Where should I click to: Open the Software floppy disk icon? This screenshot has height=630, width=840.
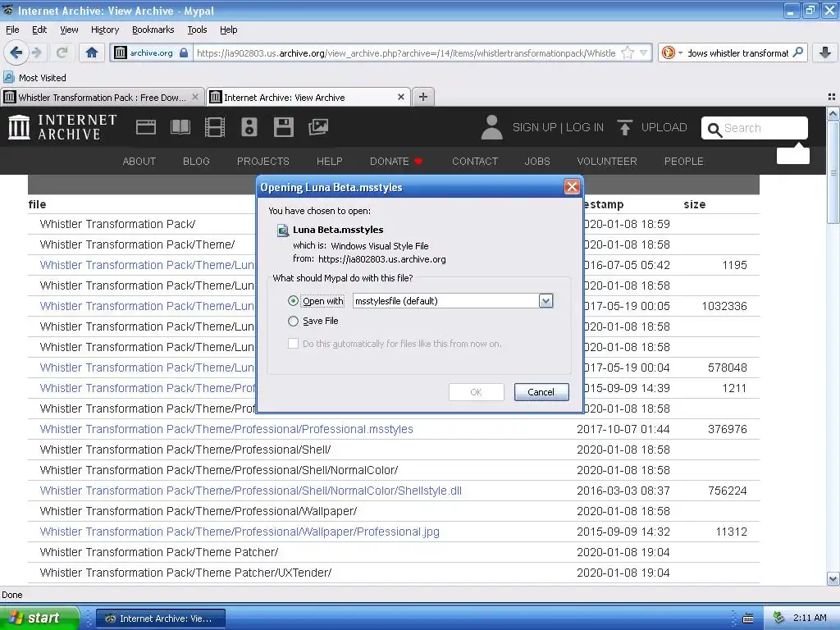coord(283,127)
